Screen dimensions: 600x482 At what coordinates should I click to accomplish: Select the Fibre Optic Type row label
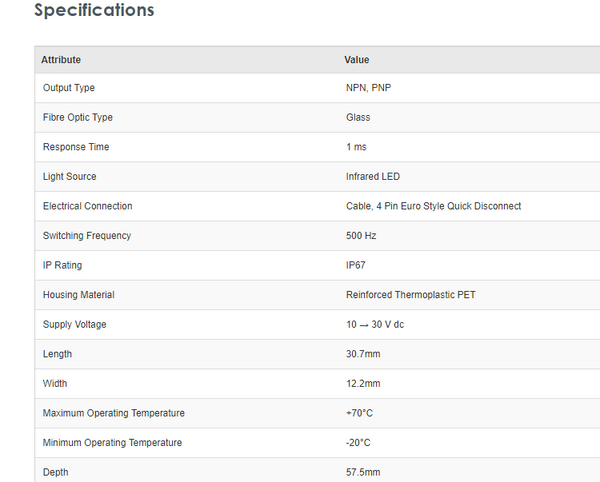pyautogui.click(x=78, y=117)
